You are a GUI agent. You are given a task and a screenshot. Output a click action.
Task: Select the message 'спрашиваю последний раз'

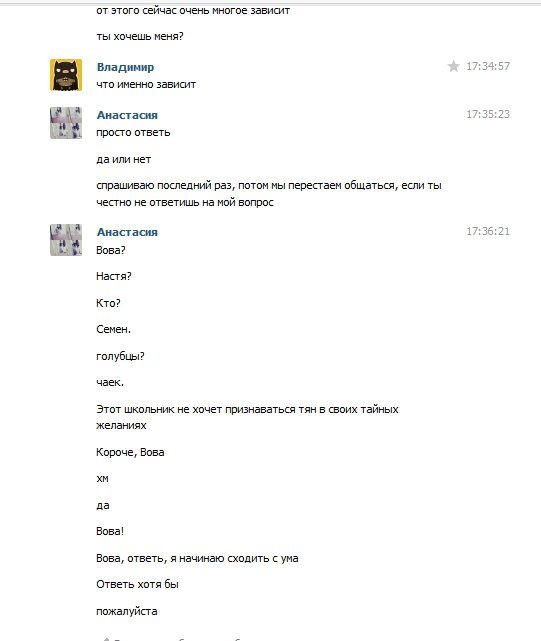coord(269,194)
